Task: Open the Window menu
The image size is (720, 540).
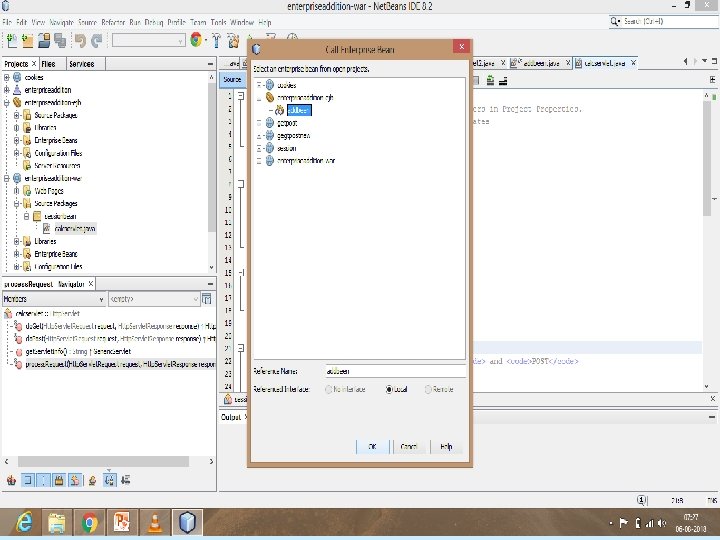Action: (x=242, y=22)
